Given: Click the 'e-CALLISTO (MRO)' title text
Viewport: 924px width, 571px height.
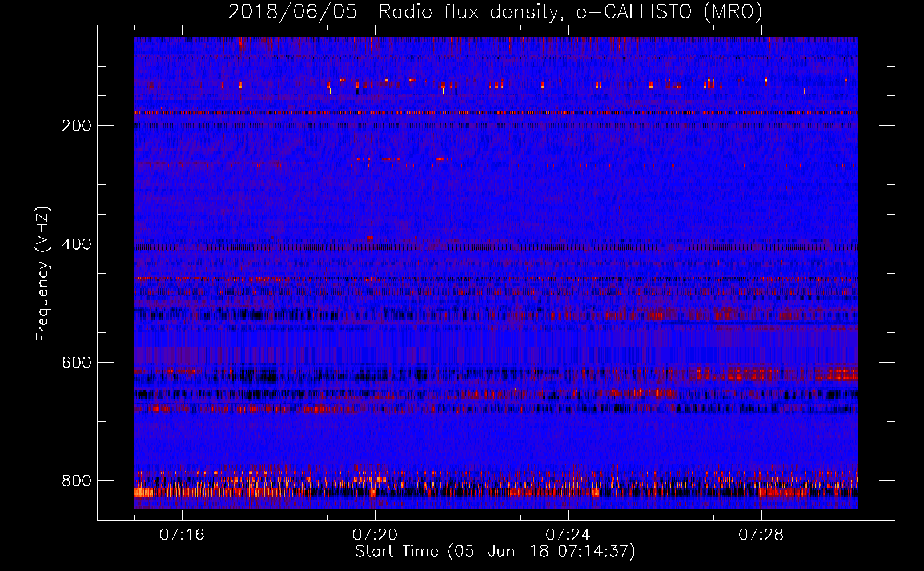Looking at the screenshot, I should pos(669,12).
